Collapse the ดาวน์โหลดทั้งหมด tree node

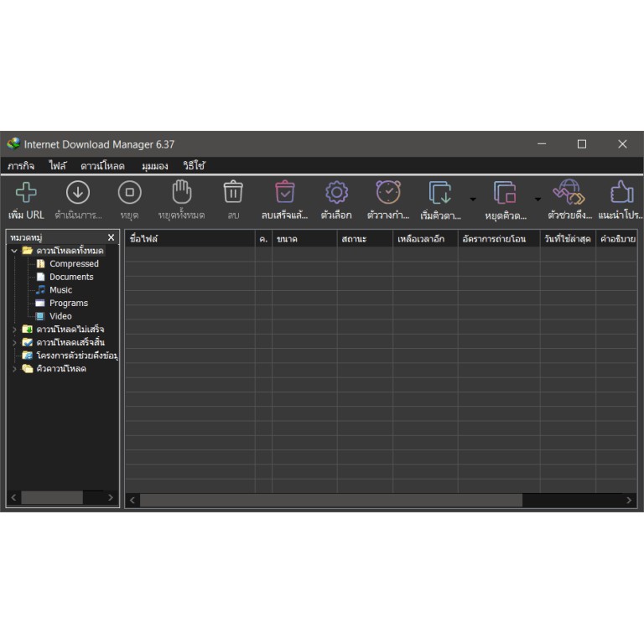pos(14,251)
